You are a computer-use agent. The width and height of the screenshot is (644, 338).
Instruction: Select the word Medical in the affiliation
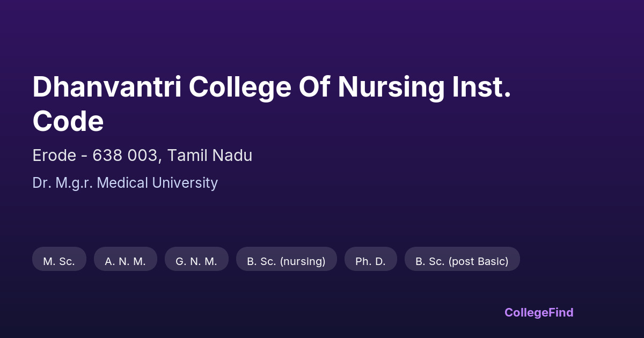tap(123, 183)
